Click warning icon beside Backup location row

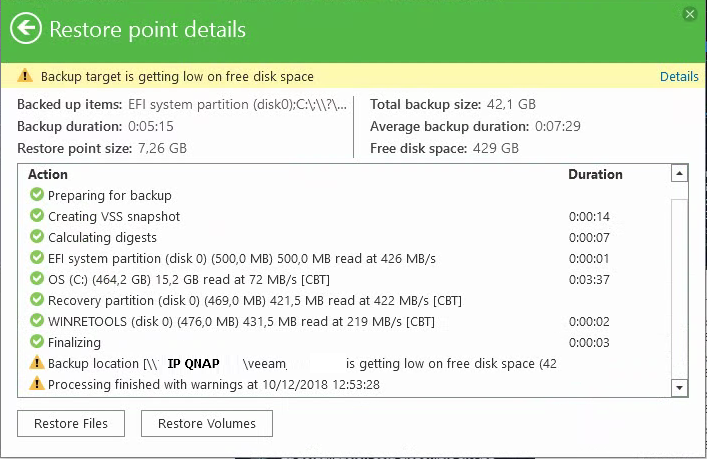pyautogui.click(x=37, y=363)
